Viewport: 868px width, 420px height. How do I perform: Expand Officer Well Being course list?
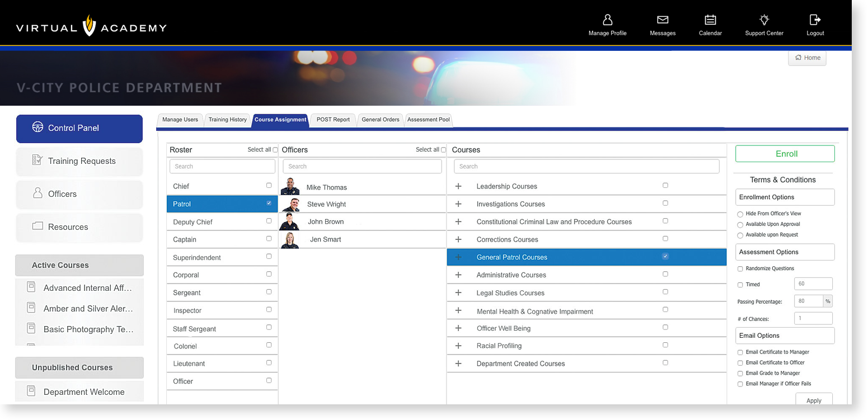pos(458,328)
